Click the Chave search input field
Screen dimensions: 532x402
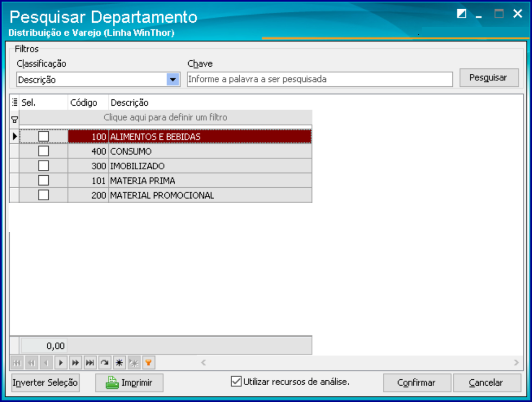[320, 79]
